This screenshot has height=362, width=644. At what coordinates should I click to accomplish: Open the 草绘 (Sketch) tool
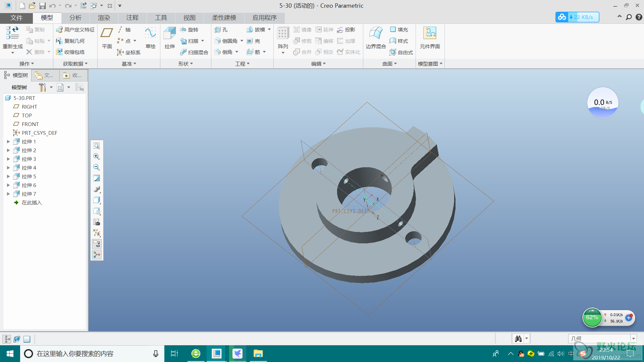tap(150, 38)
